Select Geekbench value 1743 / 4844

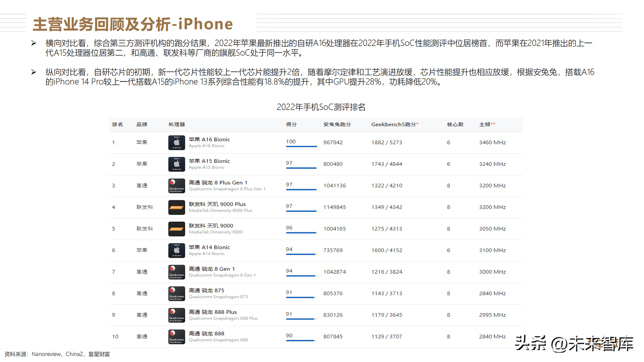[387, 164]
